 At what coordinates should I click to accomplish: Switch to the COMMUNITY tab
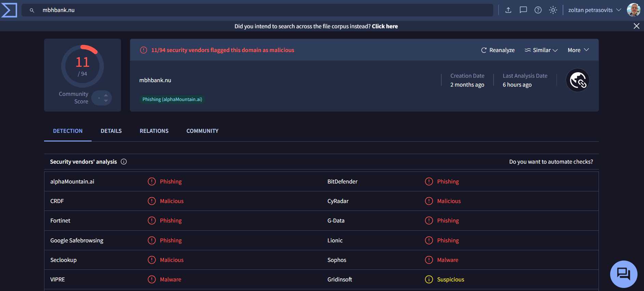coord(202,131)
